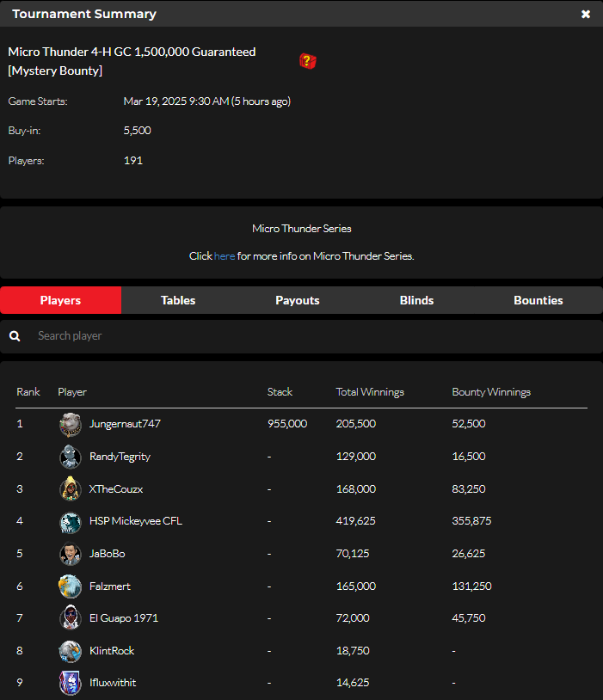Click bounty winnings 45,750
Screen dimensions: 603x700
[469, 618]
